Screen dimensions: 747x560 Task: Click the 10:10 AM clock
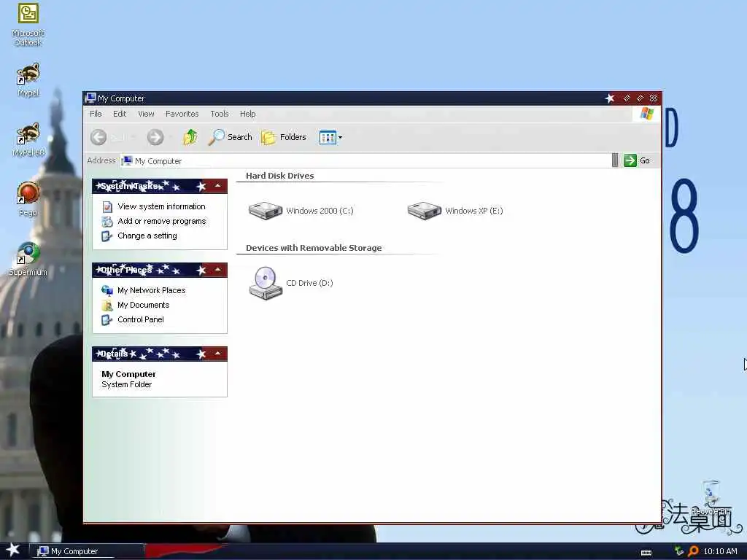[x=720, y=551]
